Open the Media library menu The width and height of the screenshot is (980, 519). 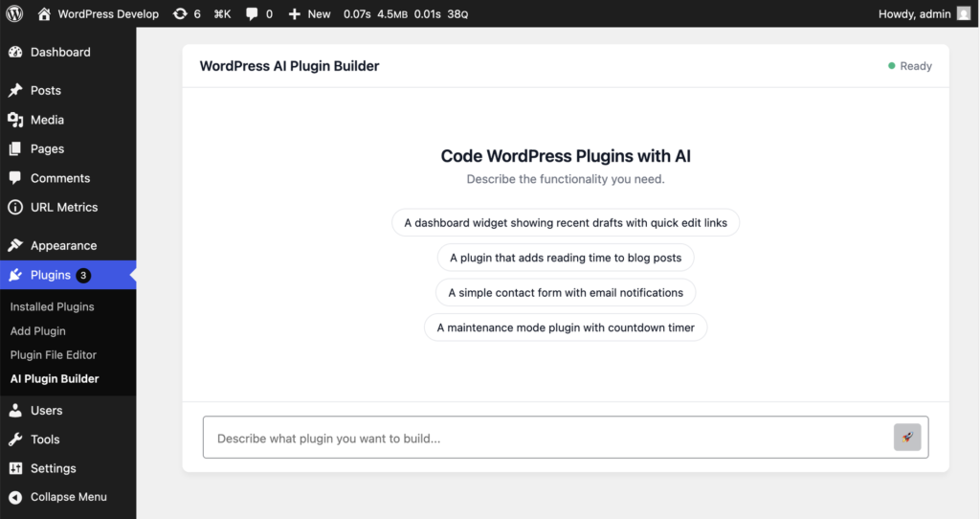(x=47, y=120)
